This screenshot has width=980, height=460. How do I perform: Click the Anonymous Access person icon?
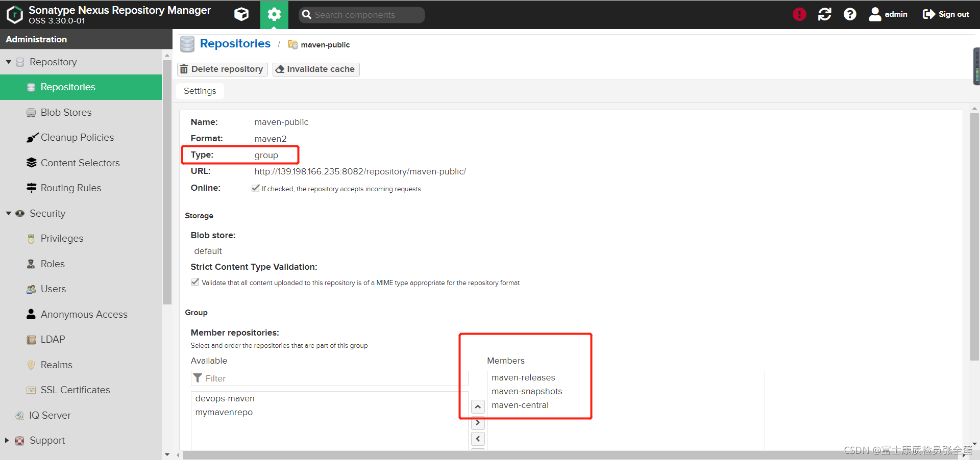[x=31, y=314]
